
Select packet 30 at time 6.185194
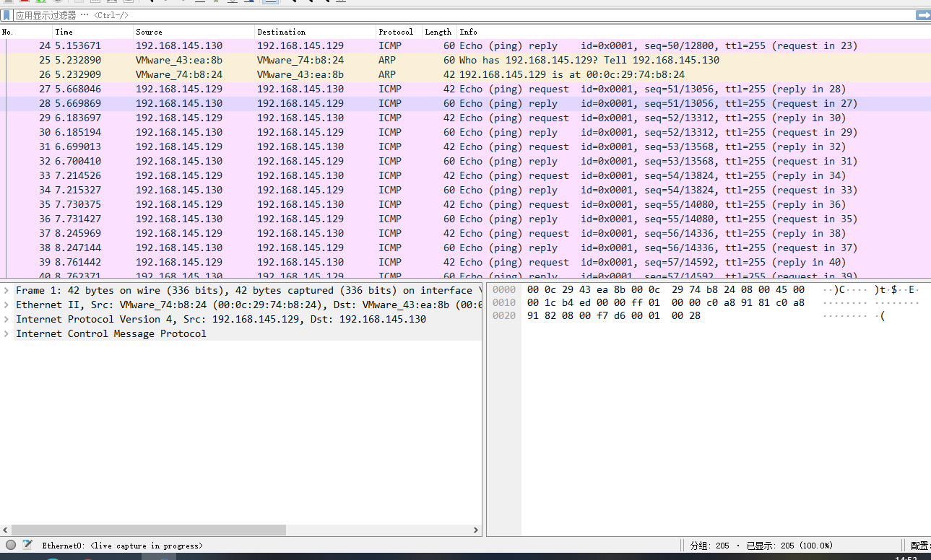[465, 132]
